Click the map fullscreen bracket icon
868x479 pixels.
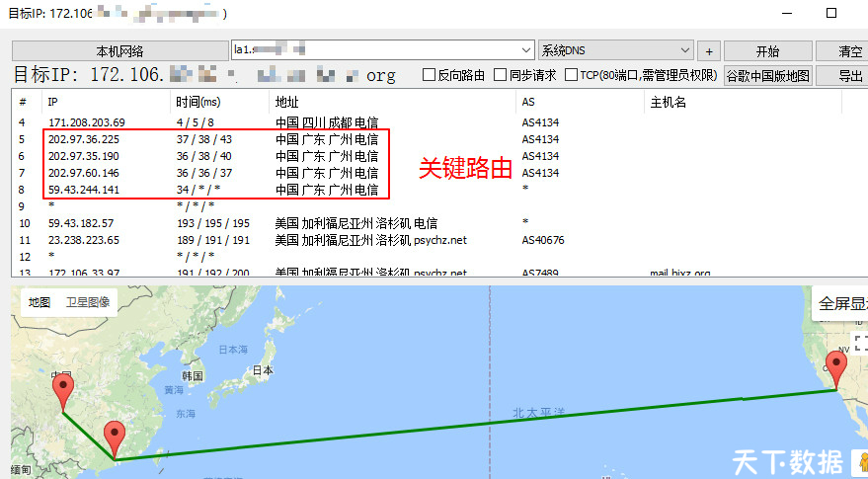click(x=860, y=343)
